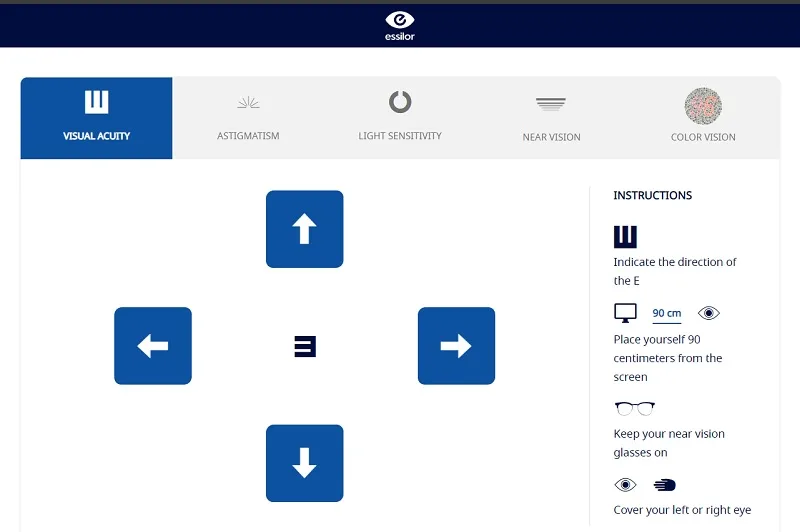Click the down arrow direction button
Viewport: 800px width, 532px height.
tap(305, 463)
